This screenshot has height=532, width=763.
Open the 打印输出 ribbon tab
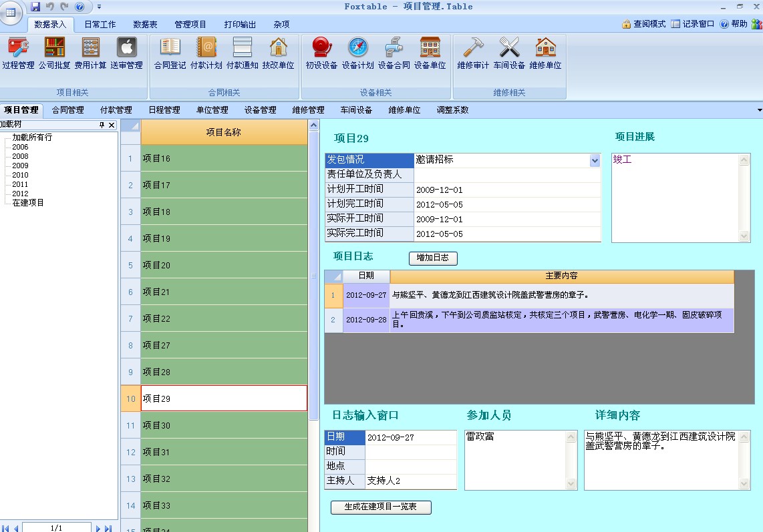click(240, 24)
